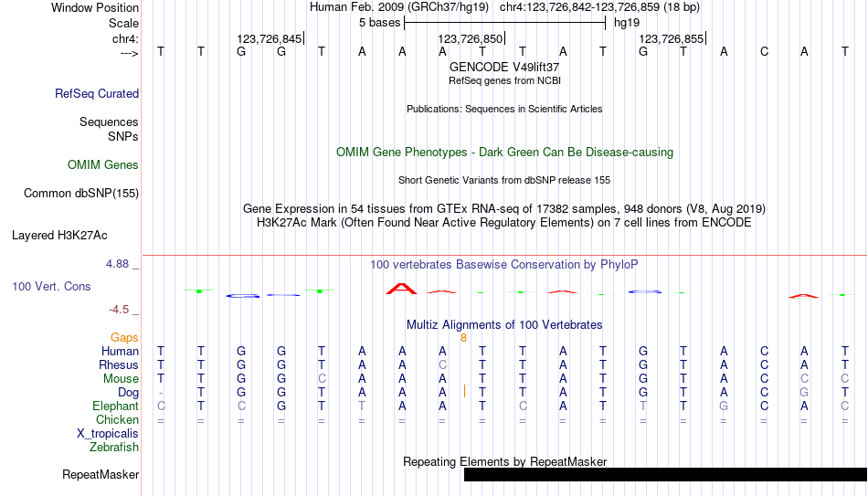Click the 5 bases scale bar
The height and width of the screenshot is (496, 868).
point(505,23)
